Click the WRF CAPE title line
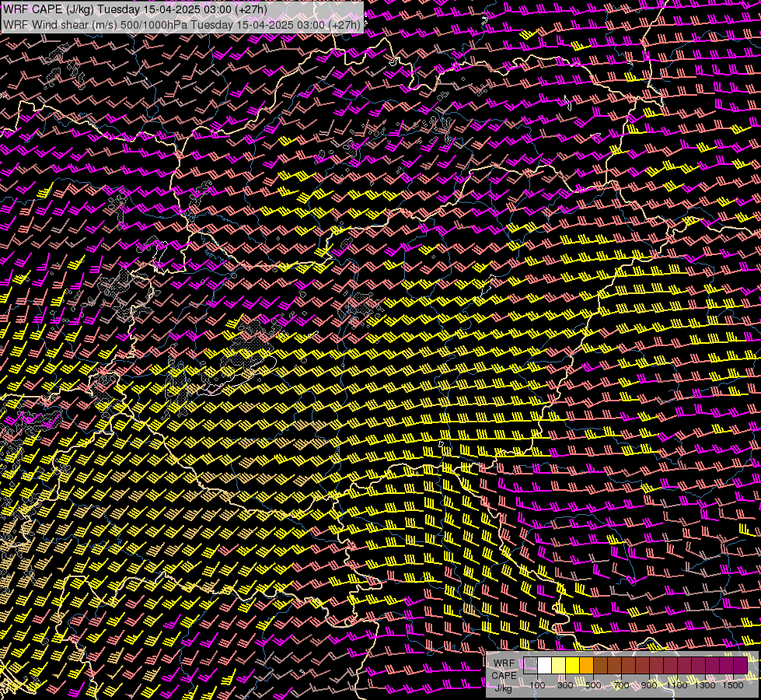The height and width of the screenshot is (700, 761). pyautogui.click(x=134, y=9)
